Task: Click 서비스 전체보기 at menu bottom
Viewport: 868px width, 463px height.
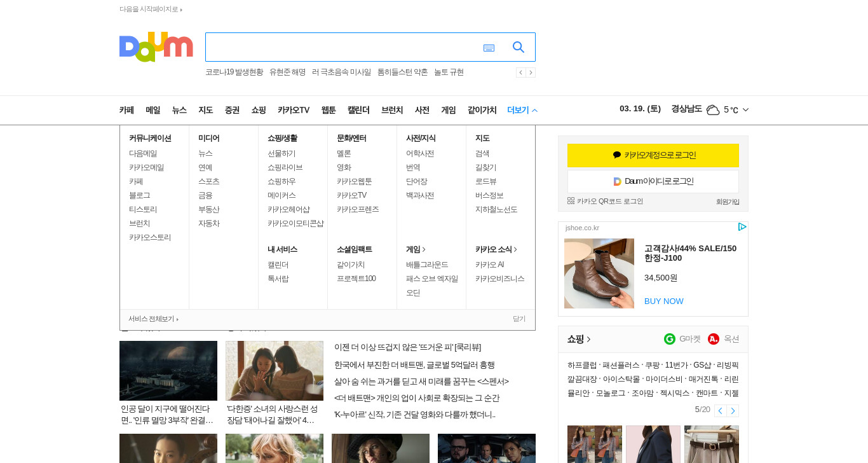Action: coord(154,319)
